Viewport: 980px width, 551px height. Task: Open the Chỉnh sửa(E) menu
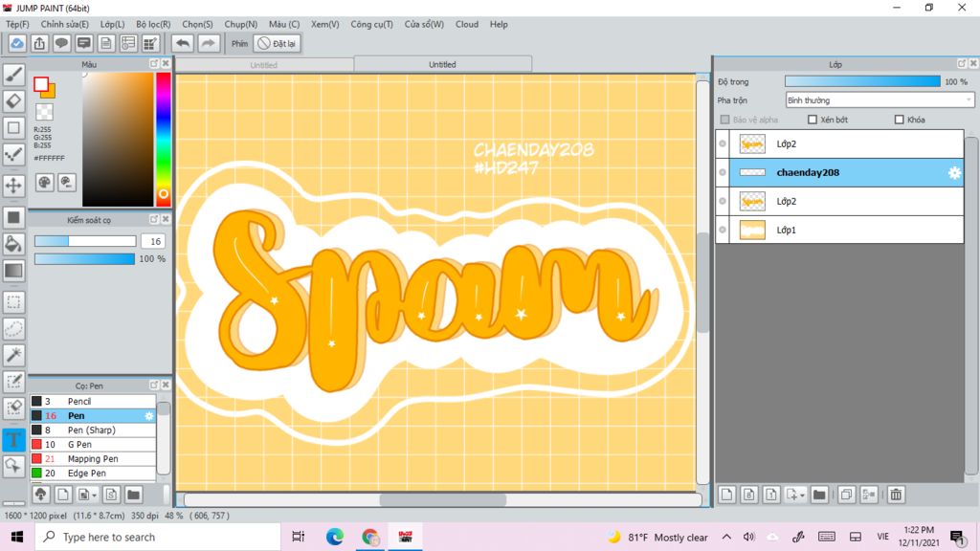click(64, 24)
